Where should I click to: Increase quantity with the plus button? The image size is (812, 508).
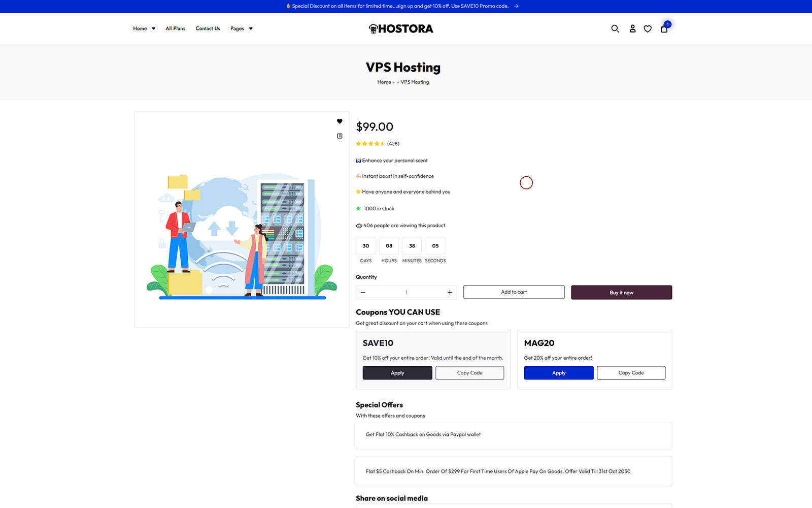[450, 293]
